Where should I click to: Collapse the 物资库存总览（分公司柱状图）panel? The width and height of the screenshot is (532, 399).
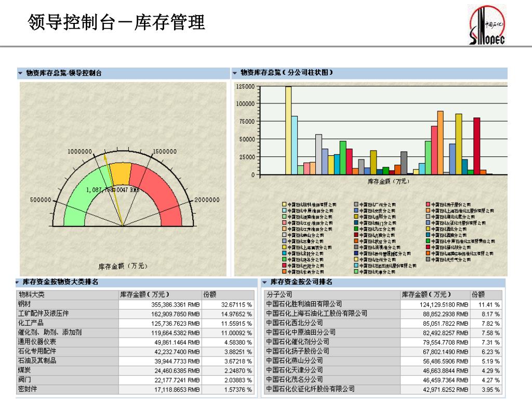(235, 73)
